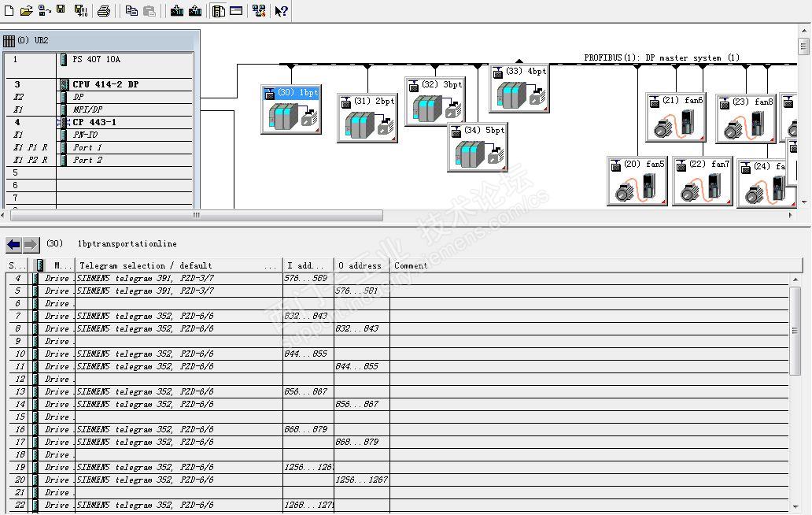Toggle the hardware Catalog view icon
812x515 pixels.
pyautogui.click(x=219, y=10)
